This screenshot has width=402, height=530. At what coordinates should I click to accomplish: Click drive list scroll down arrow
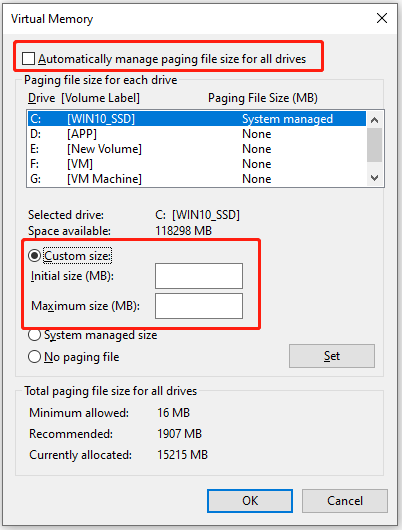(x=375, y=178)
